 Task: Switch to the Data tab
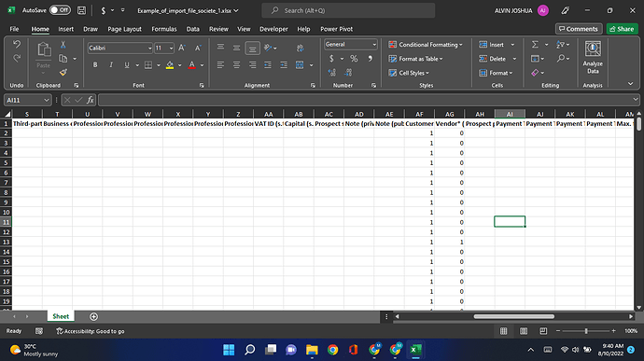192,29
